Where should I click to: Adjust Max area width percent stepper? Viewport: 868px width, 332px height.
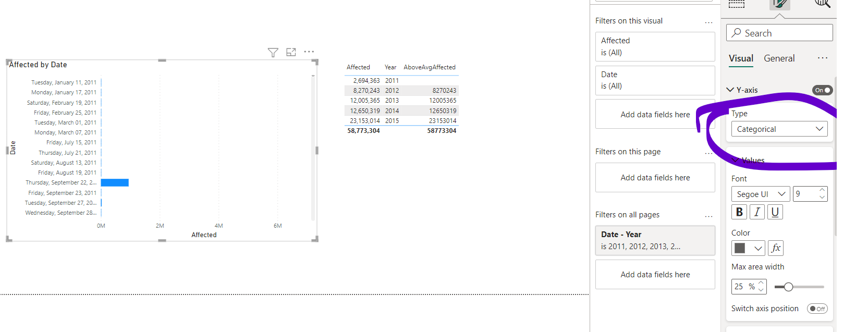coord(761,286)
